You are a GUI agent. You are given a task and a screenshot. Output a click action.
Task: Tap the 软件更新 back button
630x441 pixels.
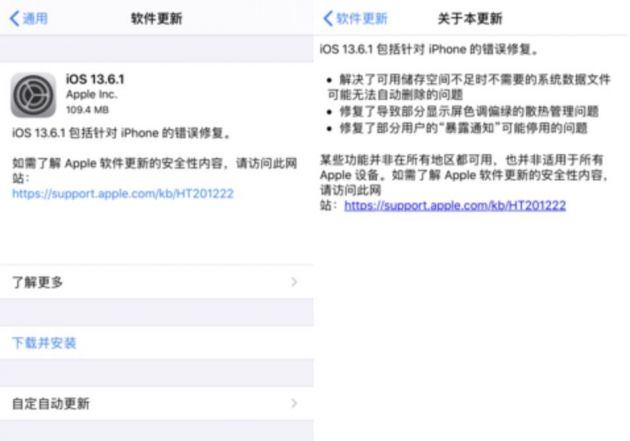356,18
